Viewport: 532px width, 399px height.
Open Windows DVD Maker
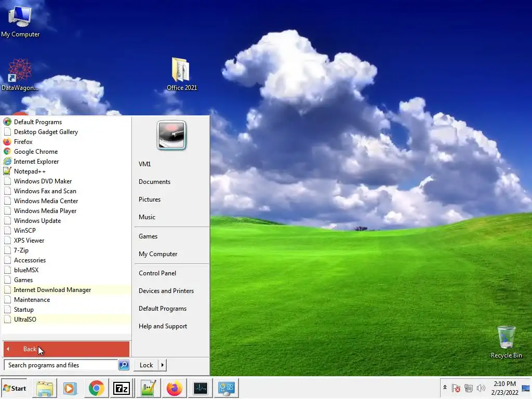click(66, 181)
